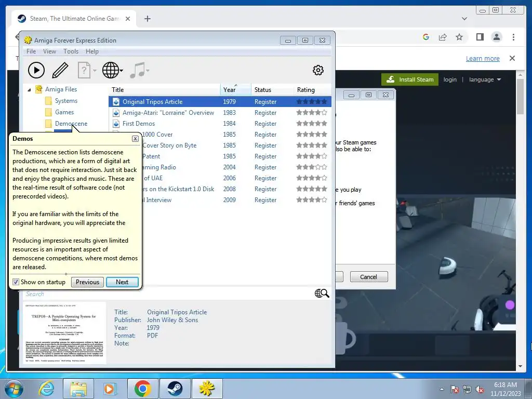Open dropdown arrow next to music icon
The height and width of the screenshot is (399, 532).
click(x=148, y=71)
